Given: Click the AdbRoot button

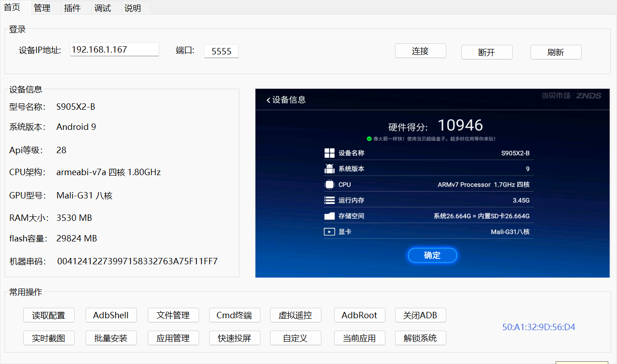Looking at the screenshot, I should (x=359, y=315).
